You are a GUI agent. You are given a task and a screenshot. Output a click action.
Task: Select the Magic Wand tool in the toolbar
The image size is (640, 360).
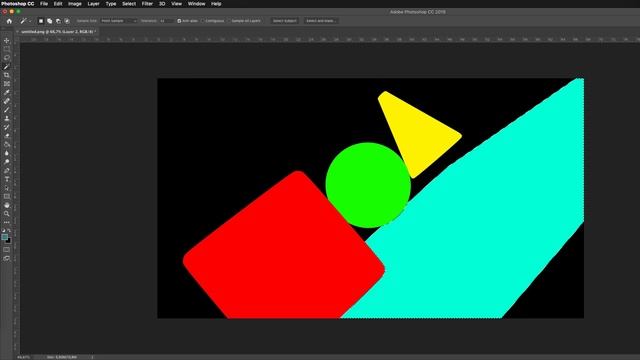(7, 67)
